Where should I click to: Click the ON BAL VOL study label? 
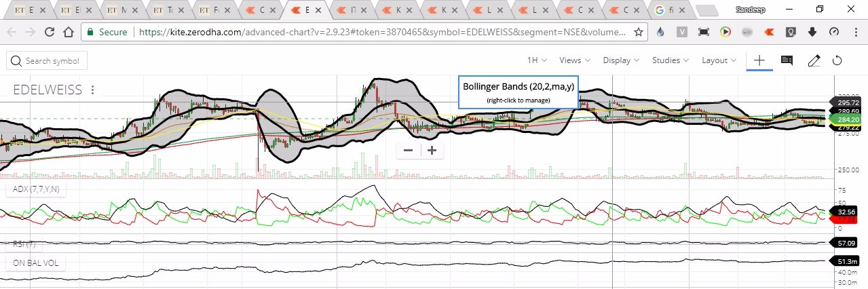(x=36, y=262)
